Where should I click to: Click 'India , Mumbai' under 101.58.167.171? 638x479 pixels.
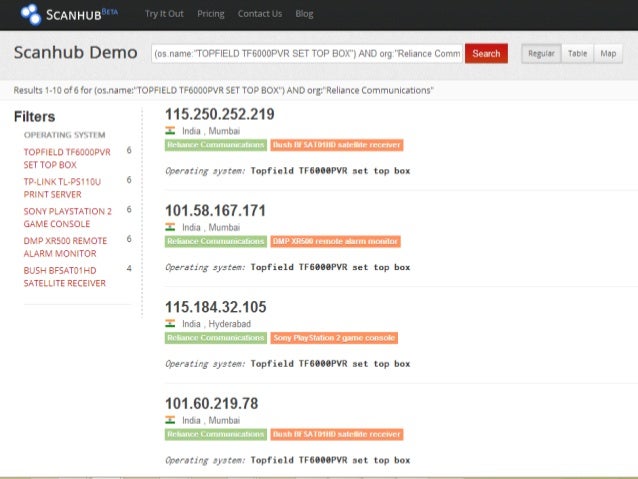pos(211,227)
